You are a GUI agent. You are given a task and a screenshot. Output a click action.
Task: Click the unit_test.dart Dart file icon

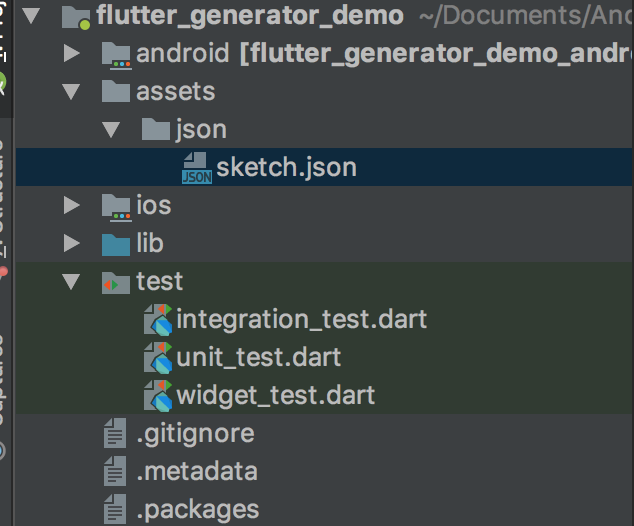[158, 358]
